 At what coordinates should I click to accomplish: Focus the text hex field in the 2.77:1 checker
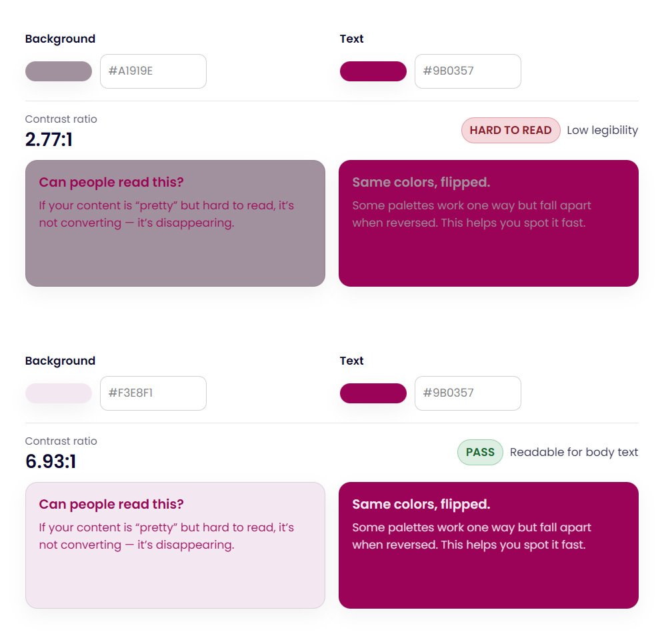point(468,71)
